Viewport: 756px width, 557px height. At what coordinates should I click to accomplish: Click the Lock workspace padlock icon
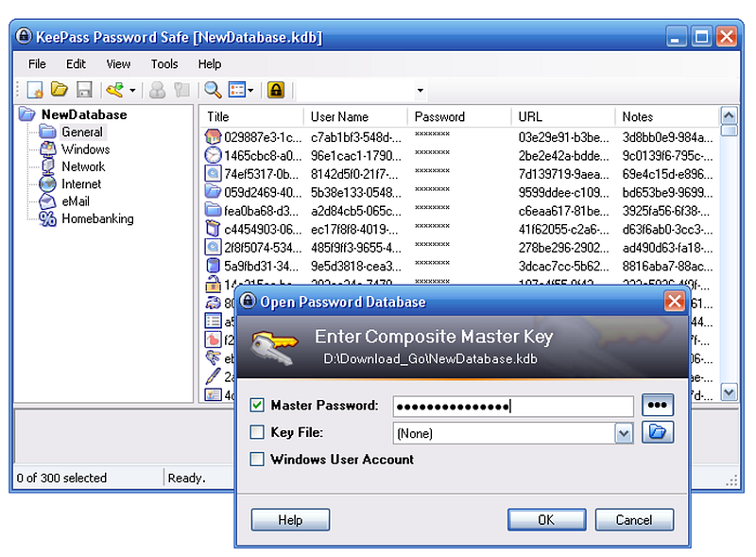(276, 90)
